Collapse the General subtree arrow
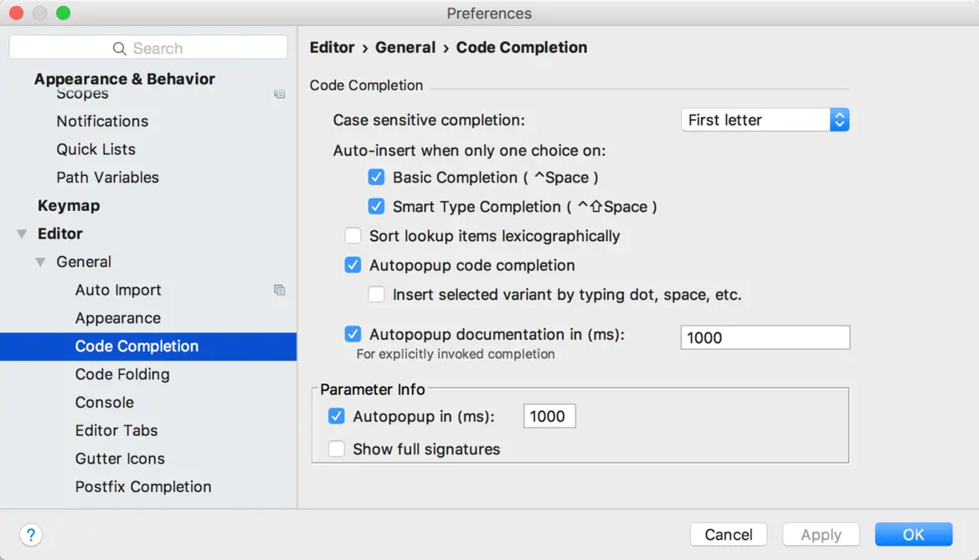The height and width of the screenshot is (560, 979). click(40, 262)
